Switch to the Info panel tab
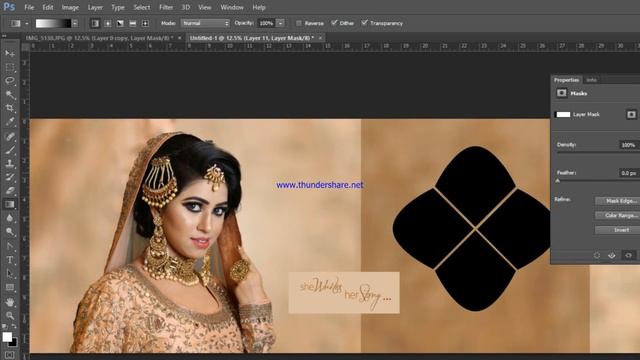Image resolution: width=640 pixels, height=360 pixels. point(591,80)
